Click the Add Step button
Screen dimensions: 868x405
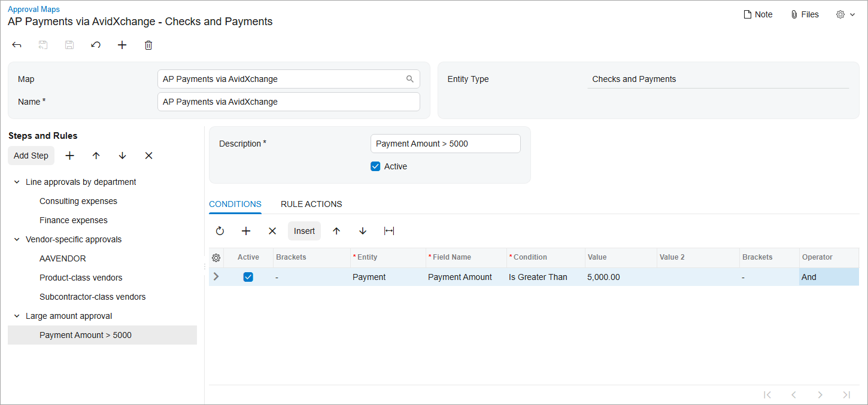tap(31, 156)
